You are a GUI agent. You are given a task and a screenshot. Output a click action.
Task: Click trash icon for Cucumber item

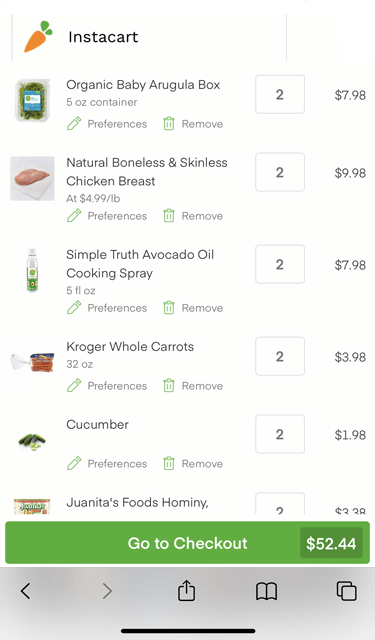(x=169, y=464)
